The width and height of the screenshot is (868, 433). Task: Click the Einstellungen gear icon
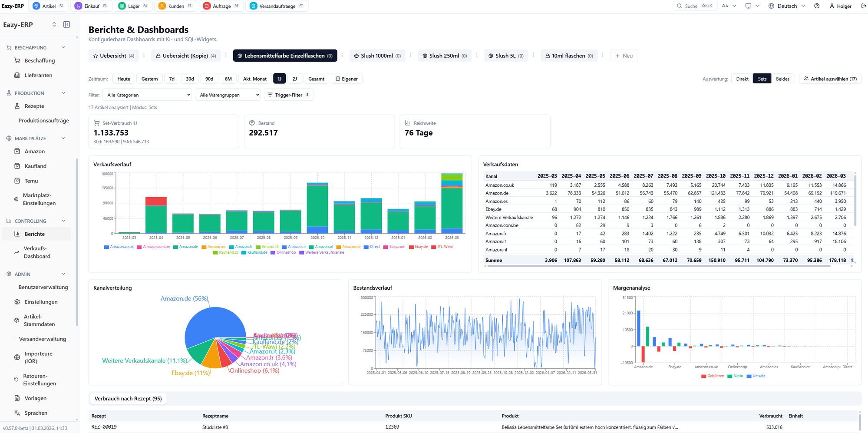17,302
